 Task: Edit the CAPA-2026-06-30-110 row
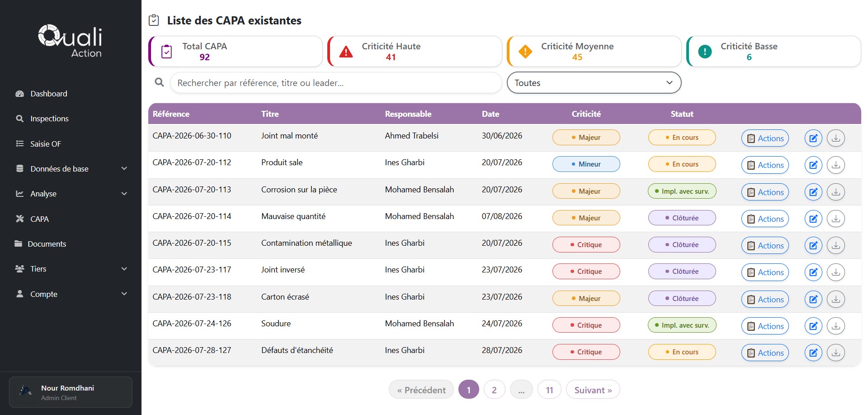813,138
